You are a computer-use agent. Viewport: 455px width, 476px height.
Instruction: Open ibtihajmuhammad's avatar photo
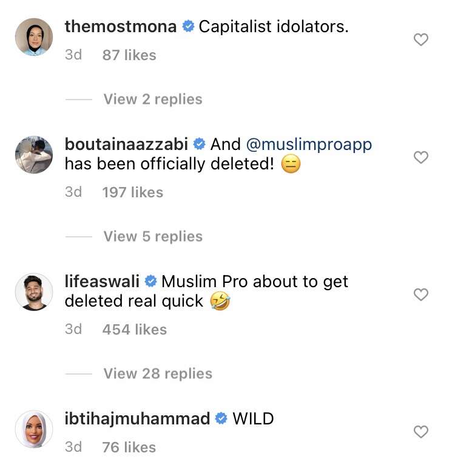tap(33, 429)
